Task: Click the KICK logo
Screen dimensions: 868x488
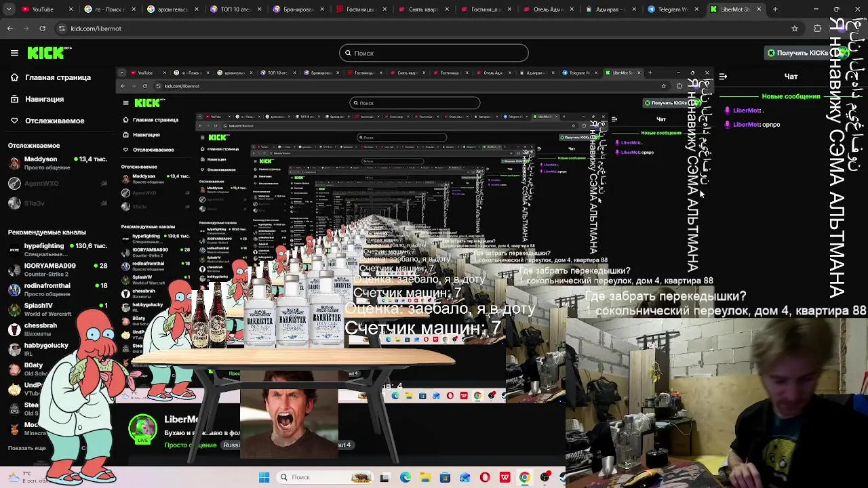Action: 50,53
